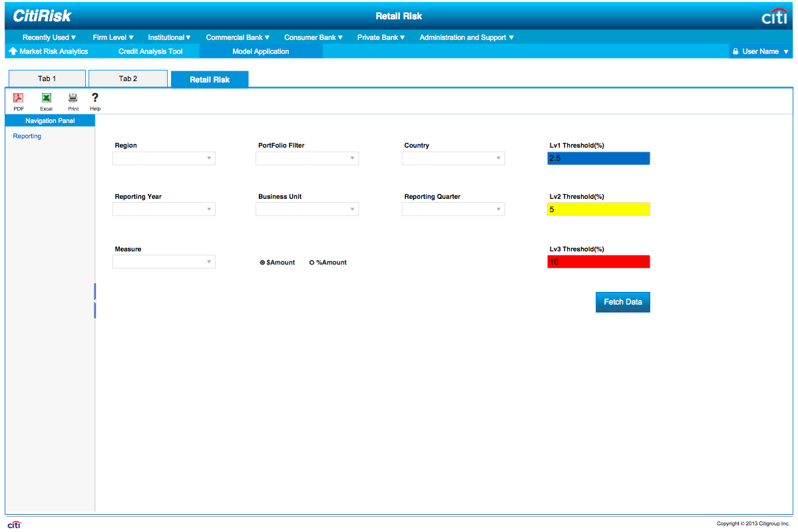Open the Private Bank menu
The image size is (798, 532).
[x=381, y=37]
